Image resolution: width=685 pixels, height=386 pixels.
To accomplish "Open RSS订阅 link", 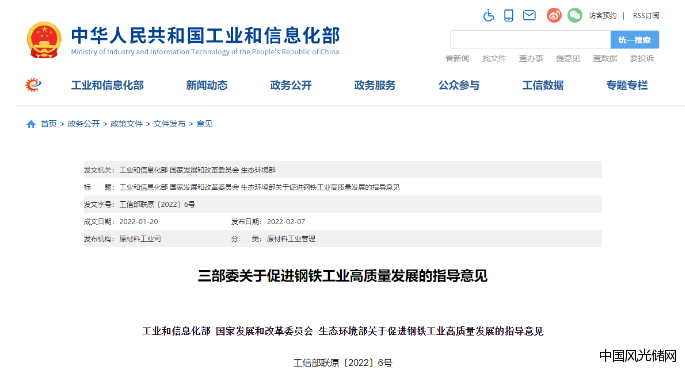I will click(x=646, y=16).
